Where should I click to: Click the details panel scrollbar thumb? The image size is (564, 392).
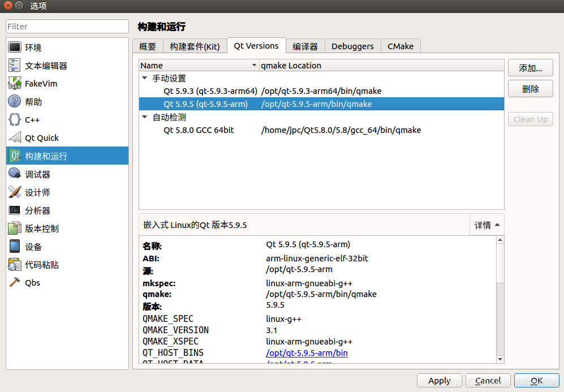[500, 263]
